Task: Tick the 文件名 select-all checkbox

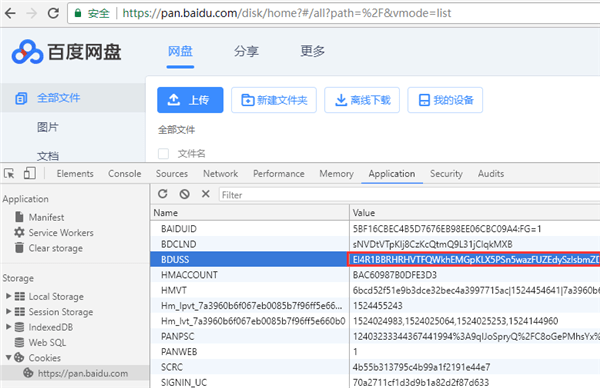Action: coord(163,153)
